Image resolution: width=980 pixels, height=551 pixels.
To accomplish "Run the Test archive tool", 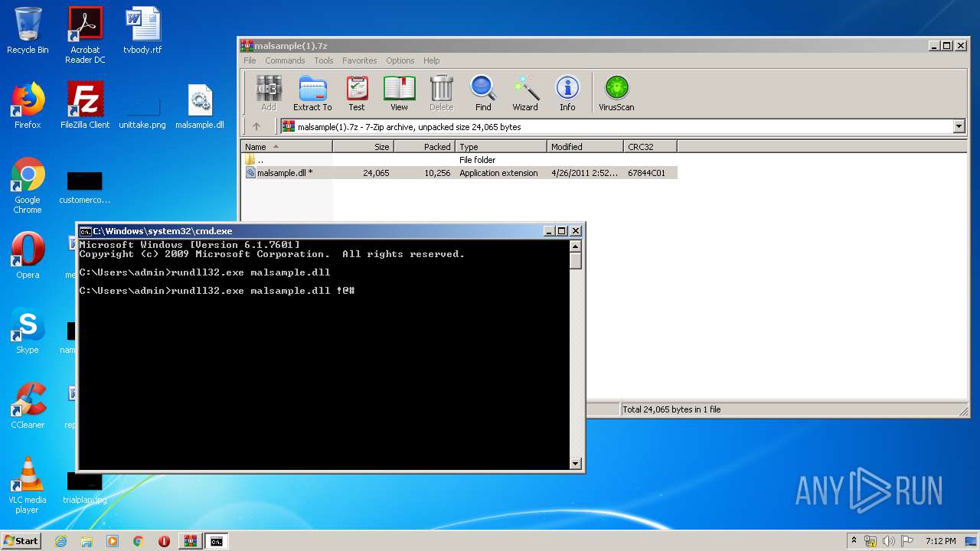I will (x=357, y=93).
